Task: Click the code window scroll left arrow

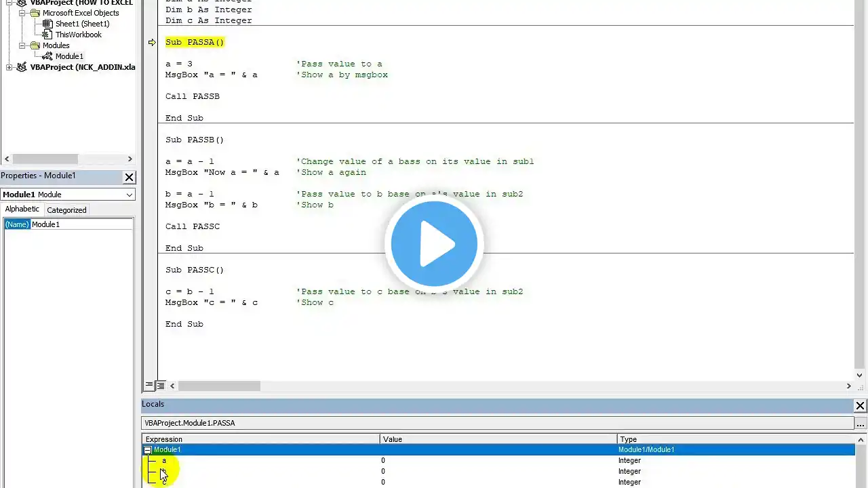Action: tap(172, 386)
